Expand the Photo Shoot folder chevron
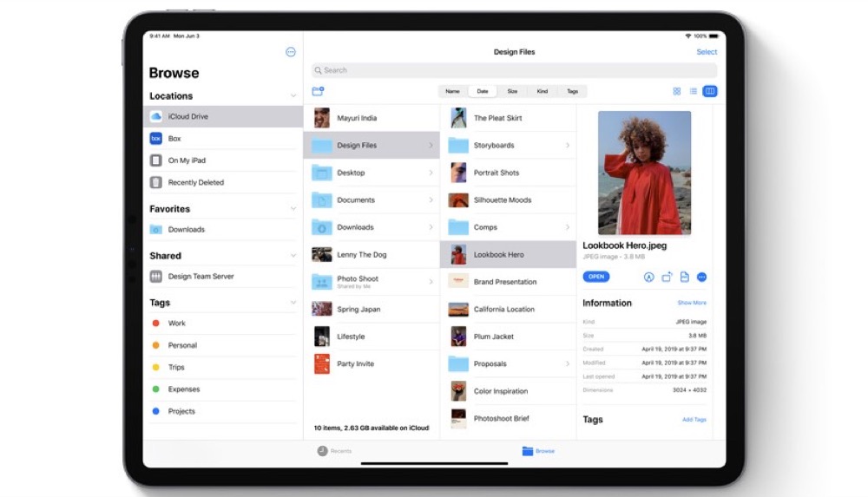 pyautogui.click(x=431, y=282)
